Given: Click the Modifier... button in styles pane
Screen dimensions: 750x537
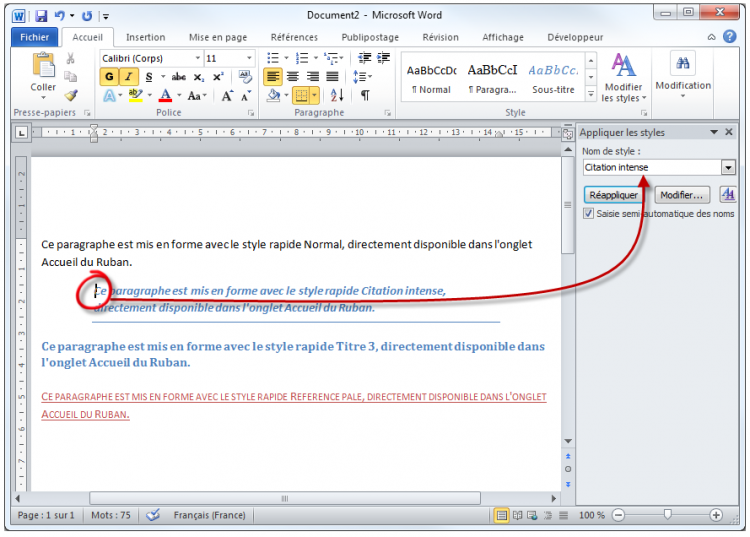Looking at the screenshot, I should click(682, 195).
